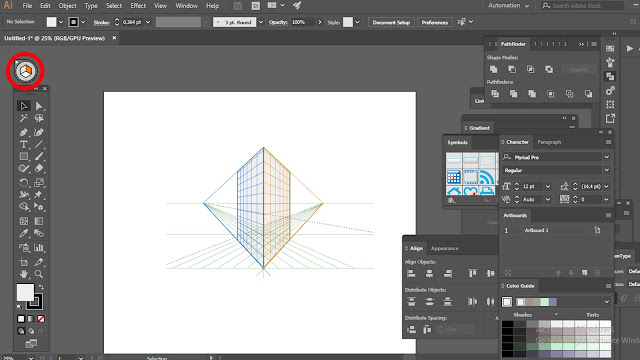Select the Rotate tool

pyautogui.click(x=24, y=182)
